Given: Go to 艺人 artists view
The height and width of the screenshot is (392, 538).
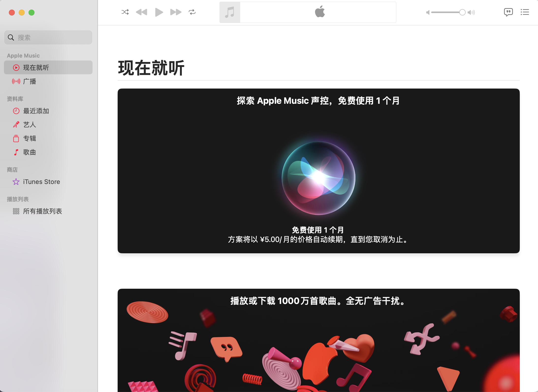Looking at the screenshot, I should (x=30, y=125).
